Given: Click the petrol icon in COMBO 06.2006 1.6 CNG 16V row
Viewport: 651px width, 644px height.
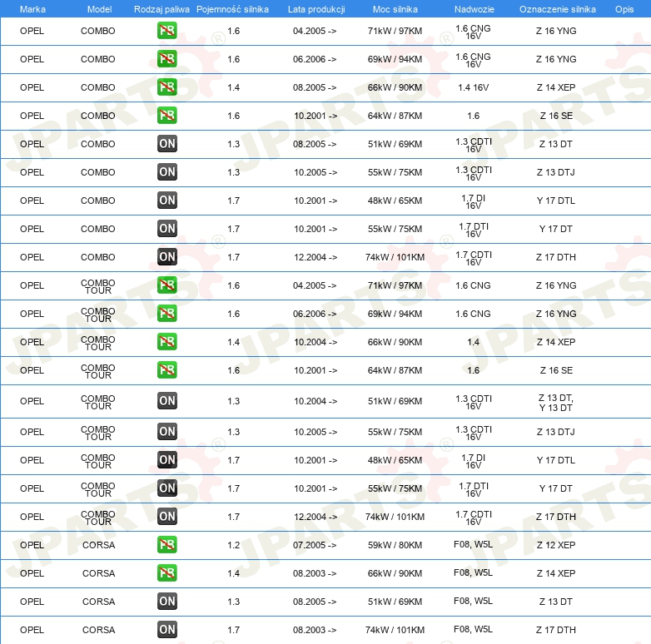Looking at the screenshot, I should [166, 59].
